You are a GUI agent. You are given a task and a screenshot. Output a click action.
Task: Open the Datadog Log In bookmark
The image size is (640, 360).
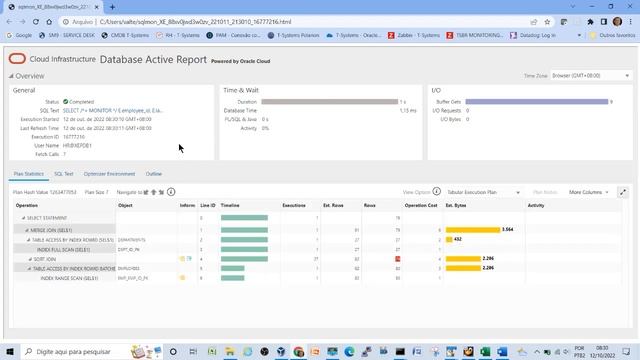click(x=533, y=36)
